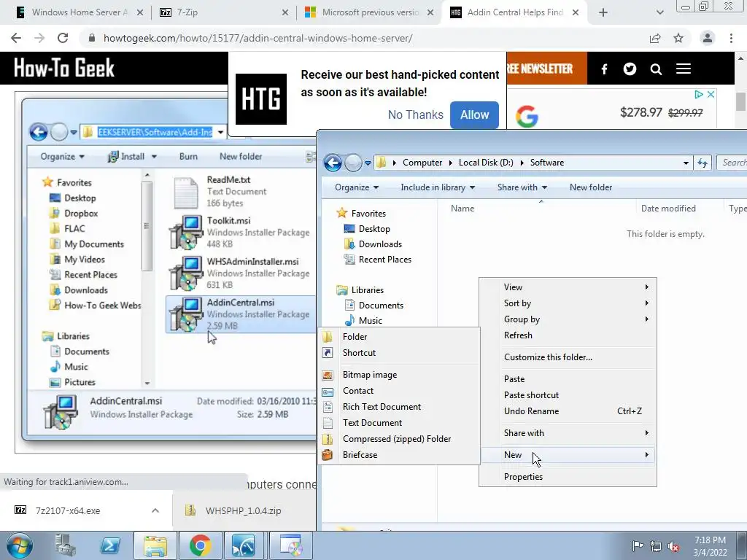The width and height of the screenshot is (747, 560).
Task: Go back in Chrome browser
Action: (x=16, y=38)
